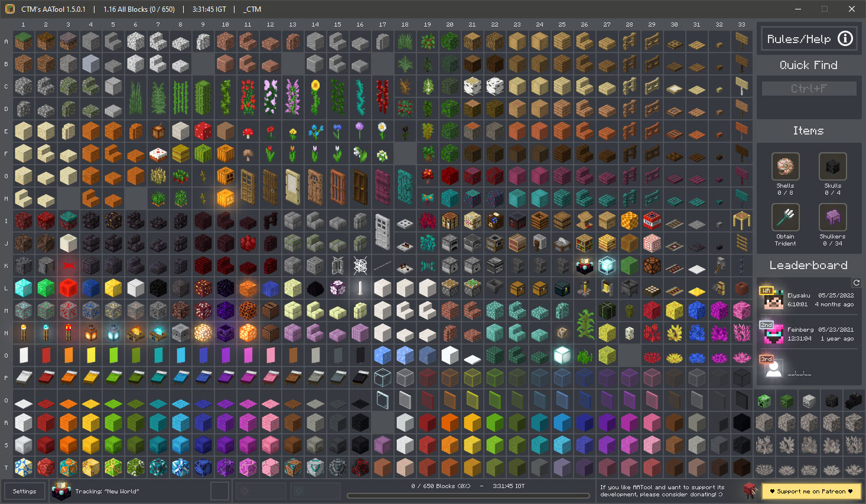Select the ladder icon

pos(741,243)
